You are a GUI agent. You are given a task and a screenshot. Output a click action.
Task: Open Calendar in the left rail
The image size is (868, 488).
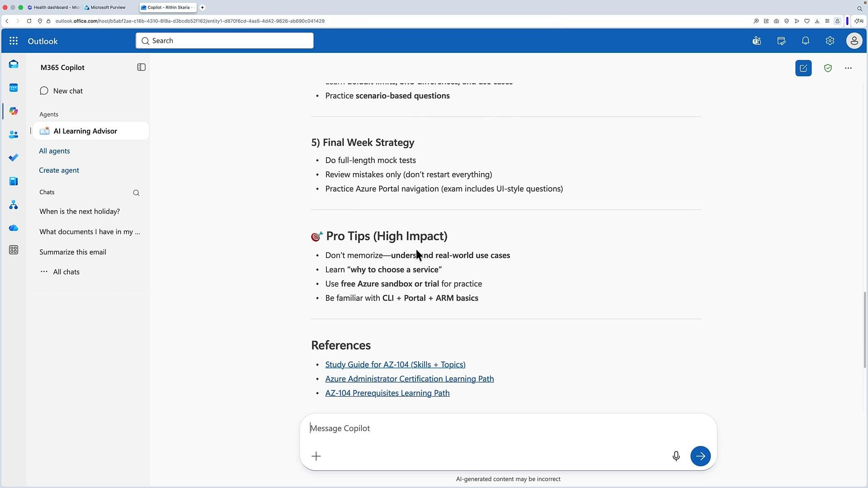pos(14,88)
